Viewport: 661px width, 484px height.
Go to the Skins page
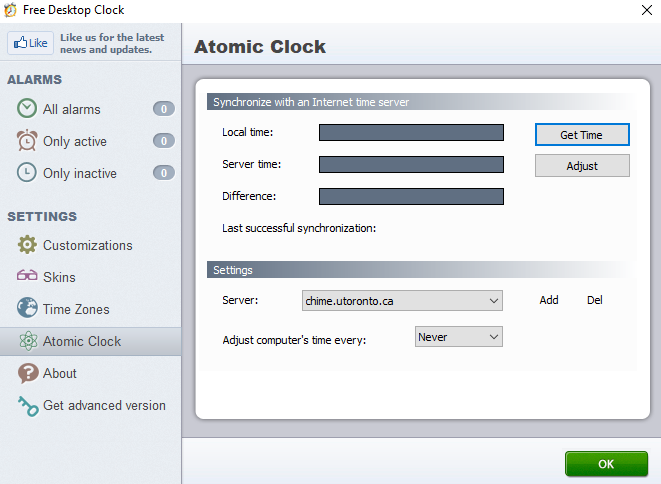point(59,277)
